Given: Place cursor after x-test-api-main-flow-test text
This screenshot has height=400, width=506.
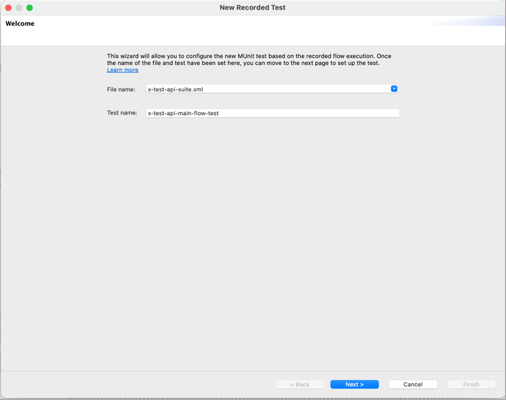Looking at the screenshot, I should (x=220, y=113).
